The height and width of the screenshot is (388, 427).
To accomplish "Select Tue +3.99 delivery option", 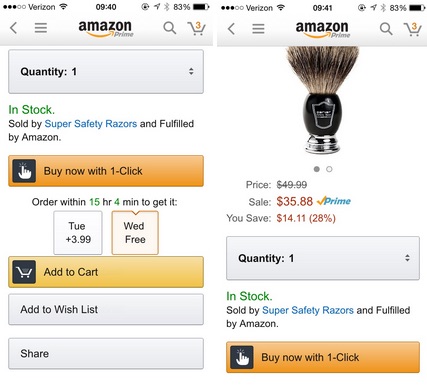I will (x=78, y=233).
